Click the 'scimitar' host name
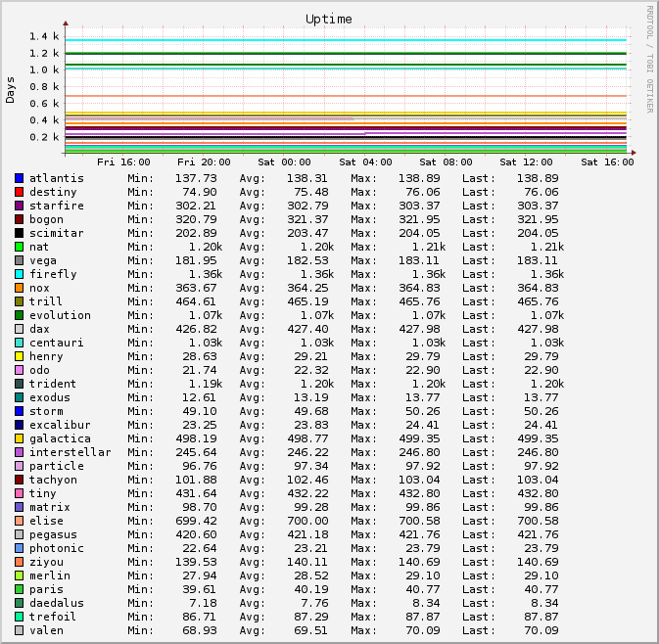659x644 pixels. (x=57, y=233)
